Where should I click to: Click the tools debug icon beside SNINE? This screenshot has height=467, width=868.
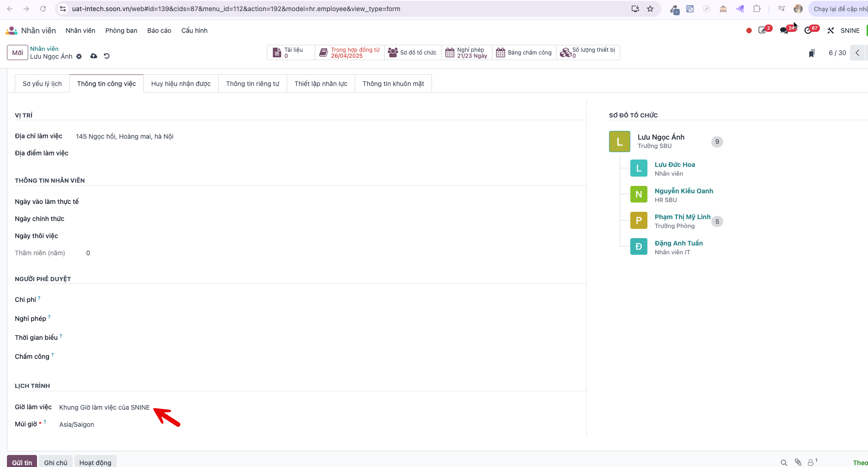click(831, 31)
